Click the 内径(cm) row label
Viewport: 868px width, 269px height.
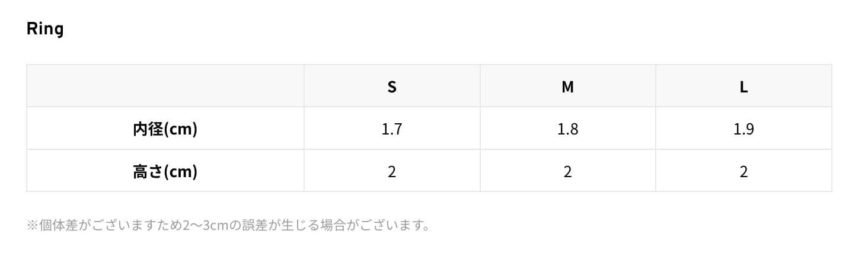click(x=165, y=129)
